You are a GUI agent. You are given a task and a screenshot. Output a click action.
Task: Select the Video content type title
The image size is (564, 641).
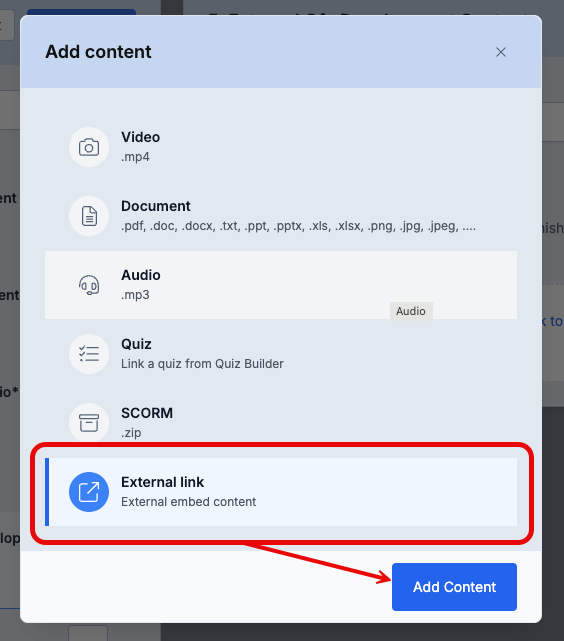[x=140, y=137]
